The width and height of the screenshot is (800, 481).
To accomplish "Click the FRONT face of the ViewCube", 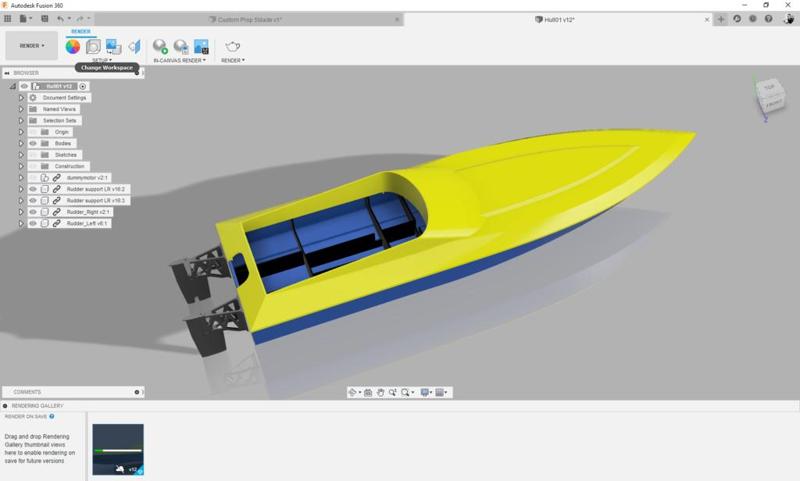I will click(x=773, y=105).
